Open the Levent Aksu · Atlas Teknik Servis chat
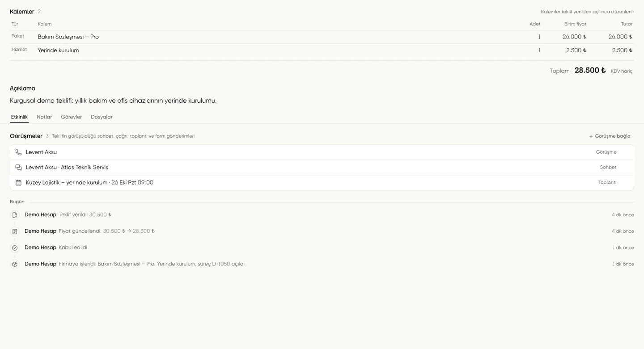This screenshot has width=644, height=349. (322, 168)
